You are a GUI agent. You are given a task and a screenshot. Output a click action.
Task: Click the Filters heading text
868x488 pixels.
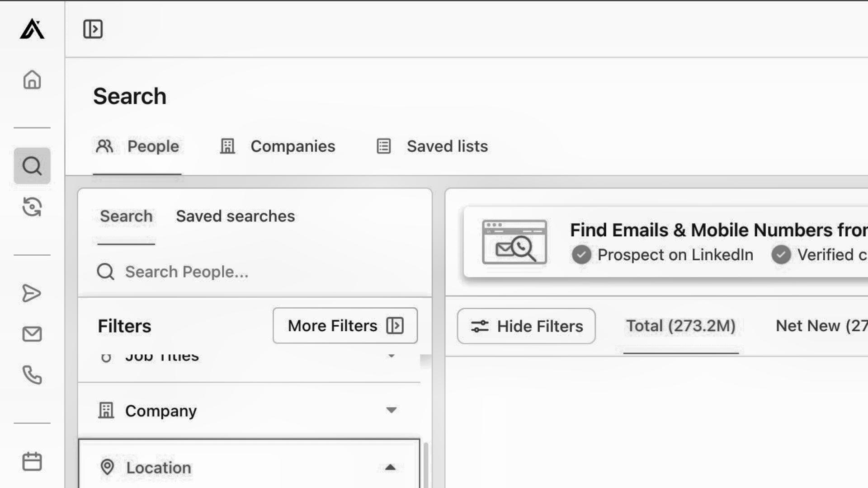coord(124,326)
